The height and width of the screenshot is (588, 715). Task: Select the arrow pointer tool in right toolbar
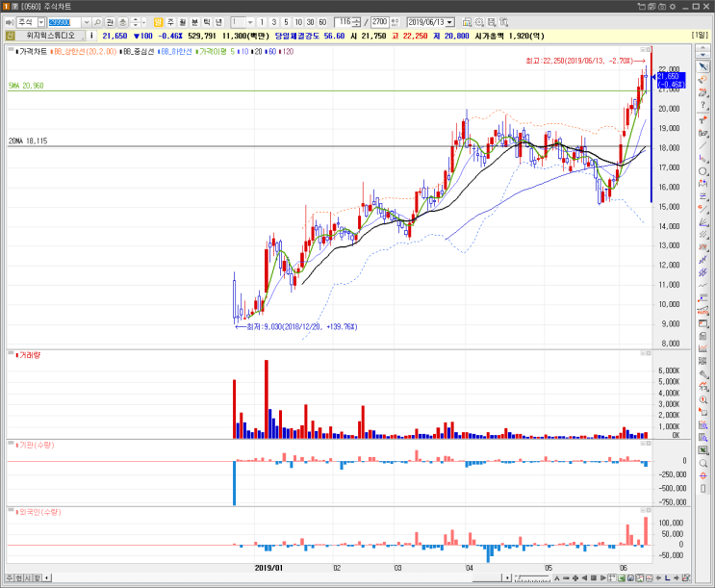(702, 67)
